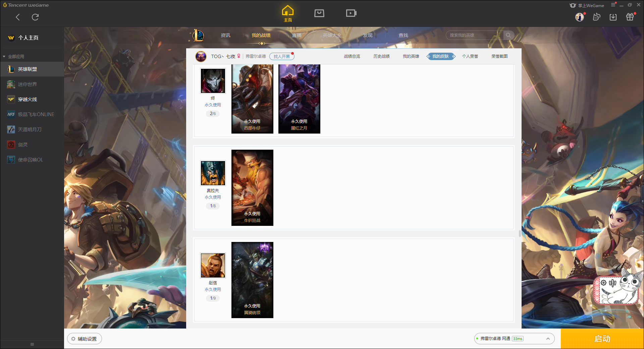This screenshot has height=349, width=644.
Task: Open the video player icon in the top bar
Action: click(x=351, y=13)
